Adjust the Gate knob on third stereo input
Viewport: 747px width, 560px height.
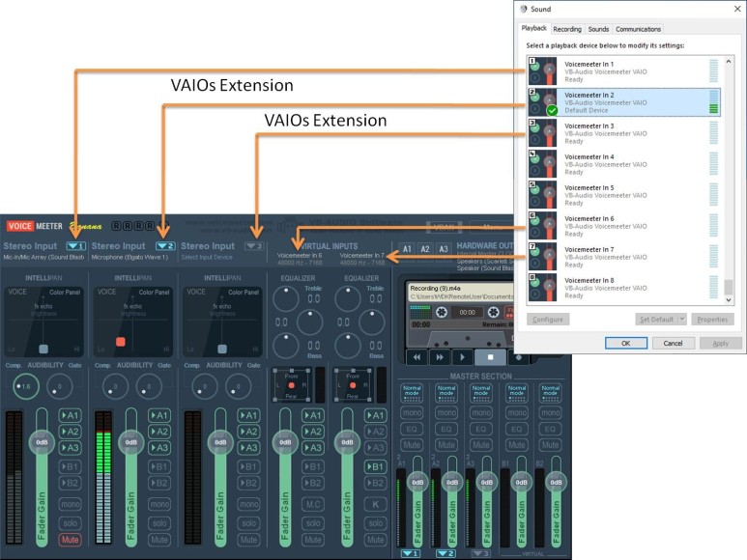coord(238,386)
